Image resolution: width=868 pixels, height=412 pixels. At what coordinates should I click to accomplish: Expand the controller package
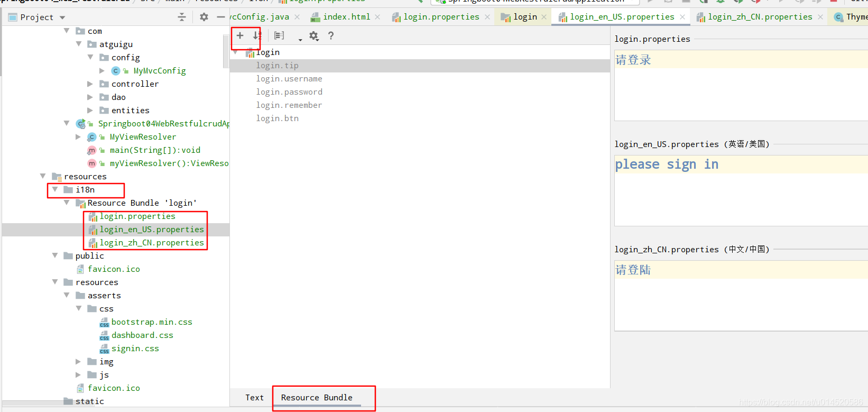coord(90,84)
